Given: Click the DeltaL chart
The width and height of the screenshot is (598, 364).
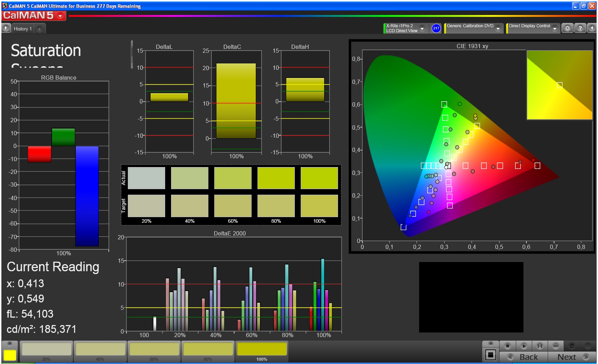Looking at the screenshot, I should pyautogui.click(x=169, y=101).
